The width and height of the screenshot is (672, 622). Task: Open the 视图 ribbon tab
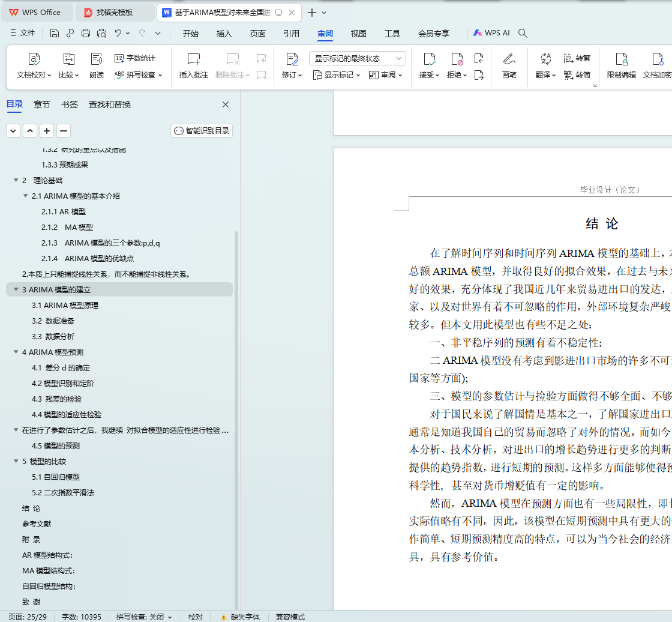pyautogui.click(x=358, y=34)
